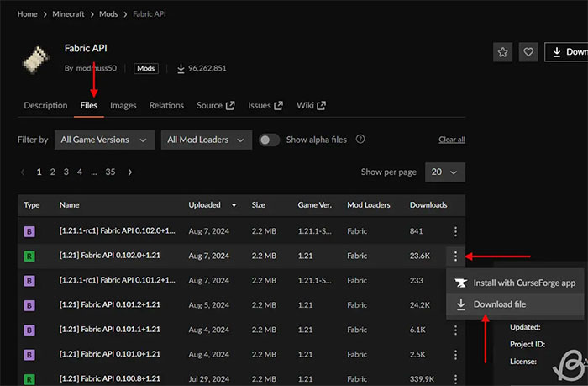Switch to the Description tab
This screenshot has height=386, width=588.
pyautogui.click(x=45, y=105)
